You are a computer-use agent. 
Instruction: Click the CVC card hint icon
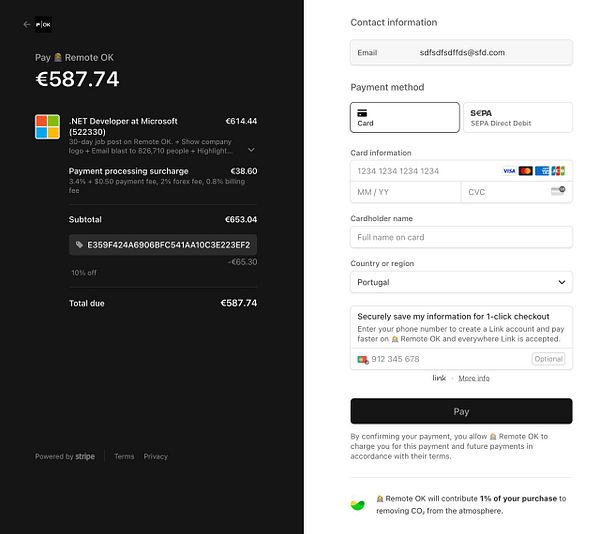[x=558, y=190]
